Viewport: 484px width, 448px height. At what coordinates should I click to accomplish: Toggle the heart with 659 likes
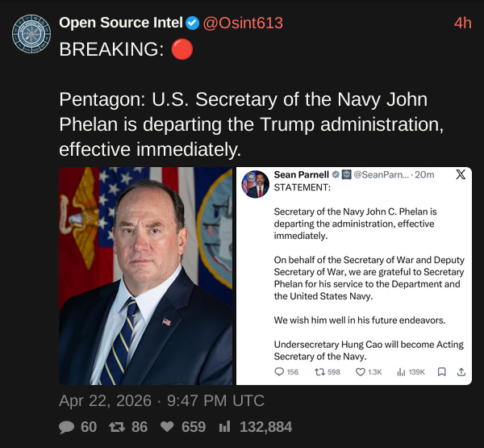pos(167,427)
